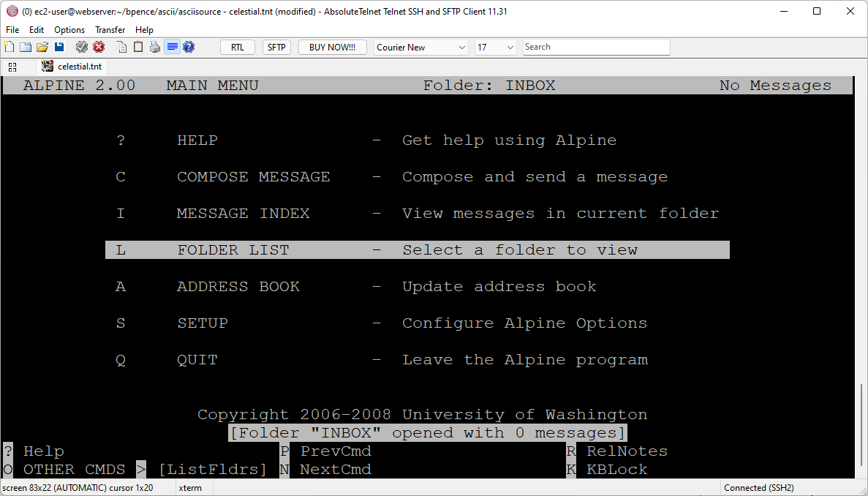This screenshot has height=496, width=868.
Task: Open the Options menu
Action: pos(69,30)
